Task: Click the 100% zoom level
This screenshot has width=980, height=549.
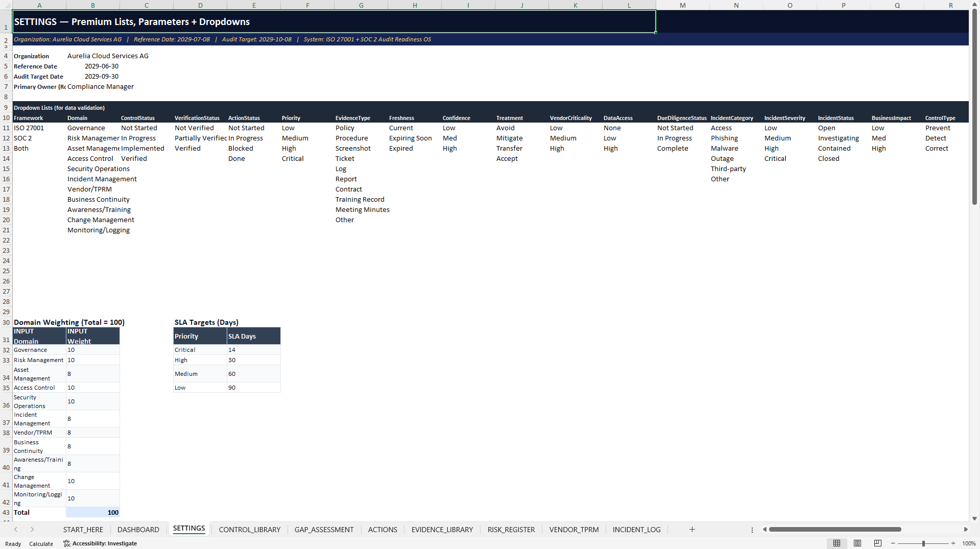Action: [x=969, y=543]
